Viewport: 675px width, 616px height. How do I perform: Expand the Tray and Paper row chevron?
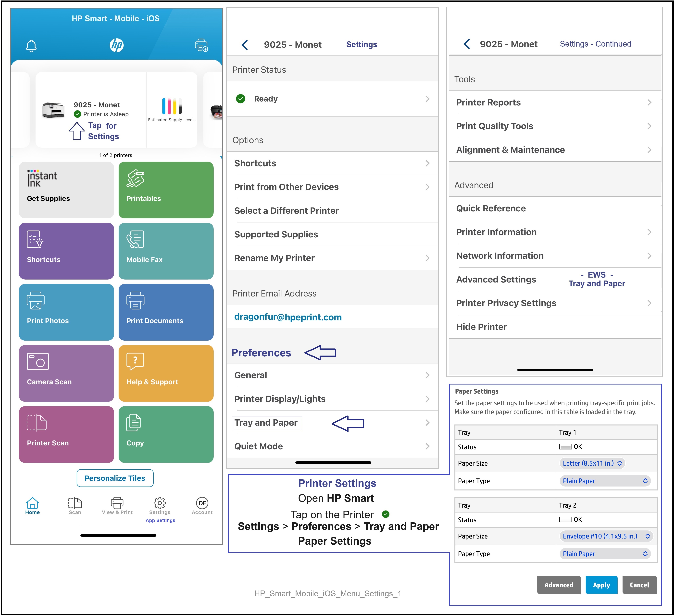pyautogui.click(x=428, y=423)
